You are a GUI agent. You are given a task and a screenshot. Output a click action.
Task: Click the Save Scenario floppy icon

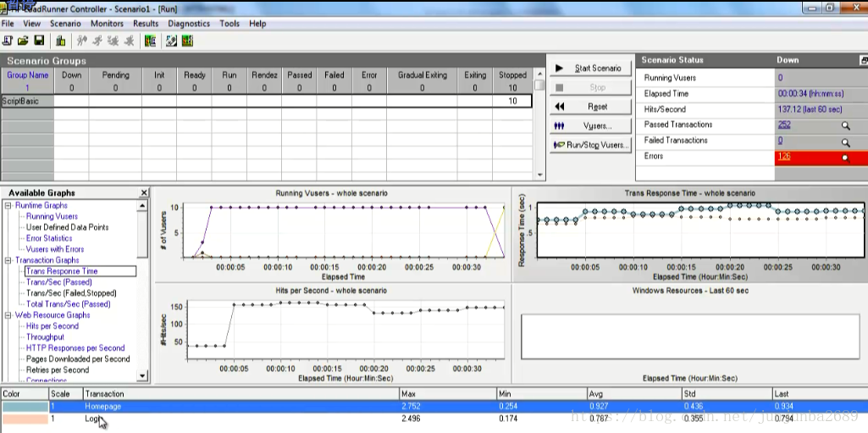point(39,41)
